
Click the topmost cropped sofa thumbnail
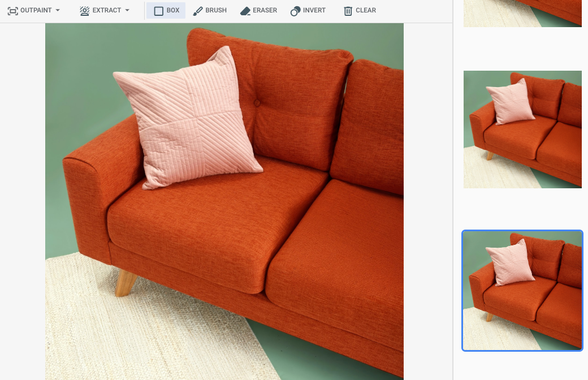tap(522, 14)
